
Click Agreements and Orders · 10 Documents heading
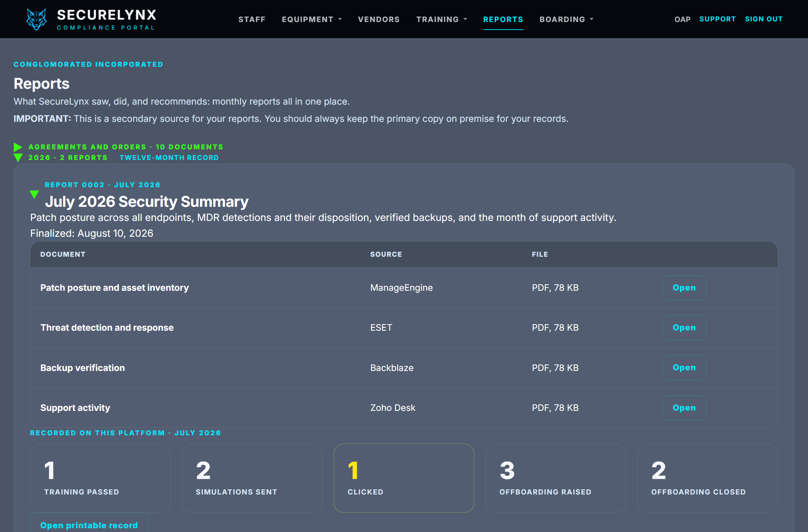tap(126, 147)
